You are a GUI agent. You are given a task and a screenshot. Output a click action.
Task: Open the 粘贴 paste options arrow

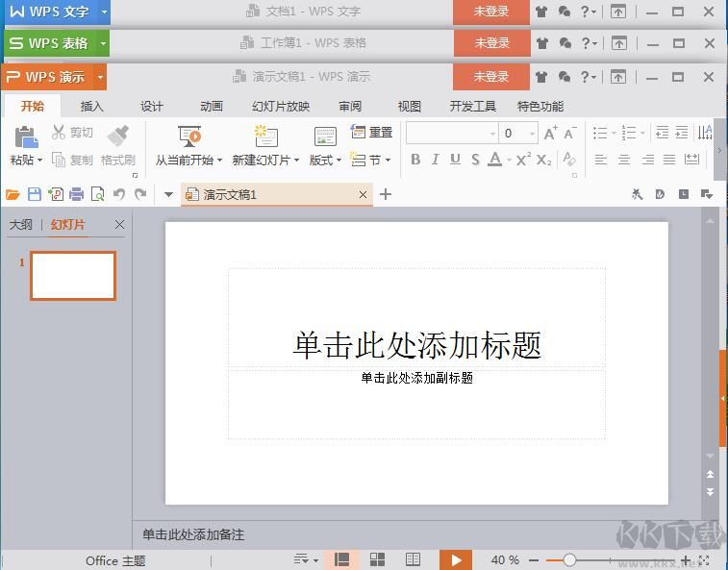point(40,161)
